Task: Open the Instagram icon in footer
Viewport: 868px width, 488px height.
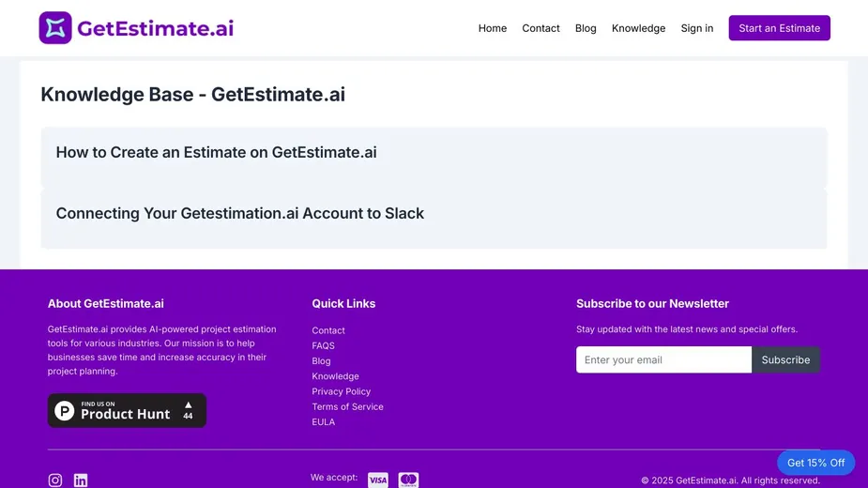Action: tap(55, 480)
